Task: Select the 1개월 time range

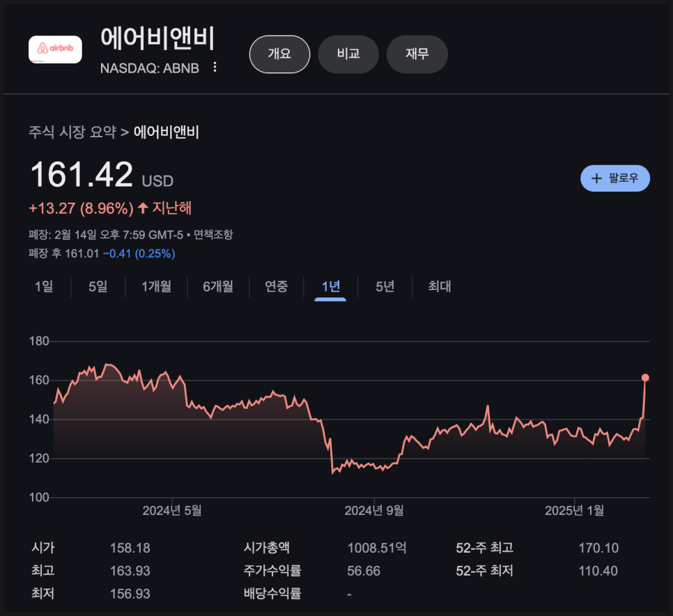Action: [156, 286]
